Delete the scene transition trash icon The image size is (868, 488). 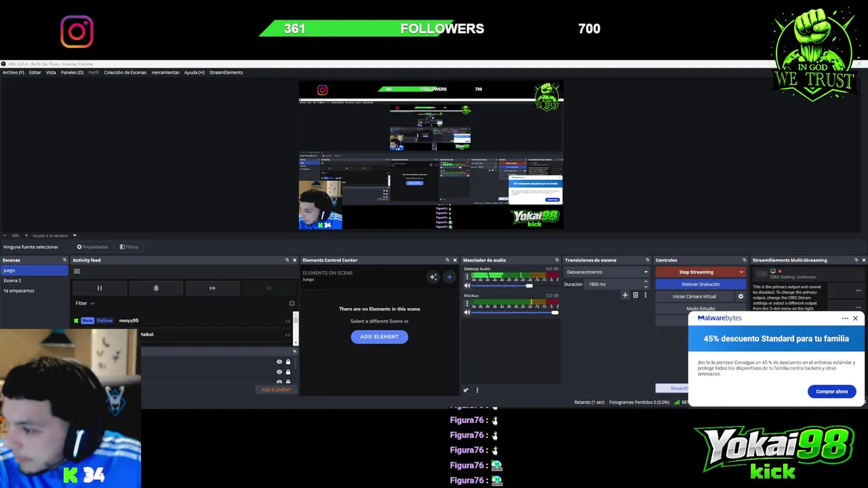[635, 295]
